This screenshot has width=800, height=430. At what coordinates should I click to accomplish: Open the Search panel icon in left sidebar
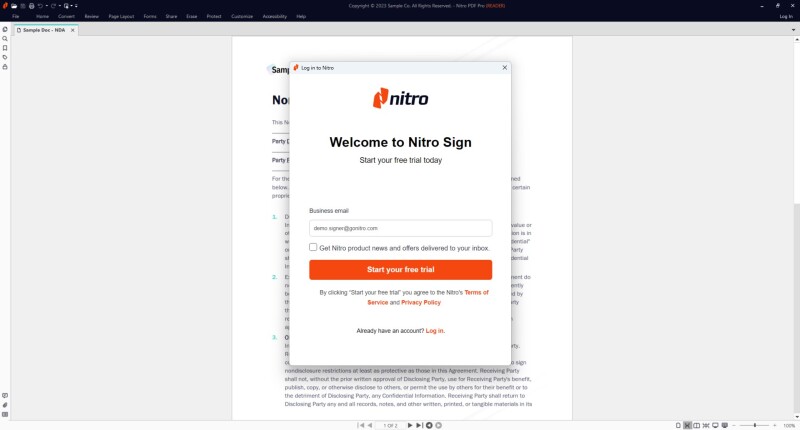click(5, 39)
